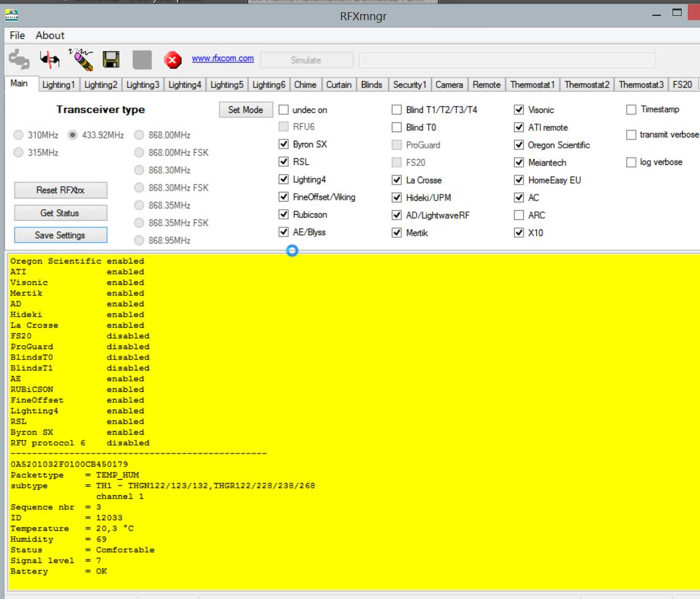Toggle the FineOffset/Viking checkbox

pyautogui.click(x=284, y=197)
